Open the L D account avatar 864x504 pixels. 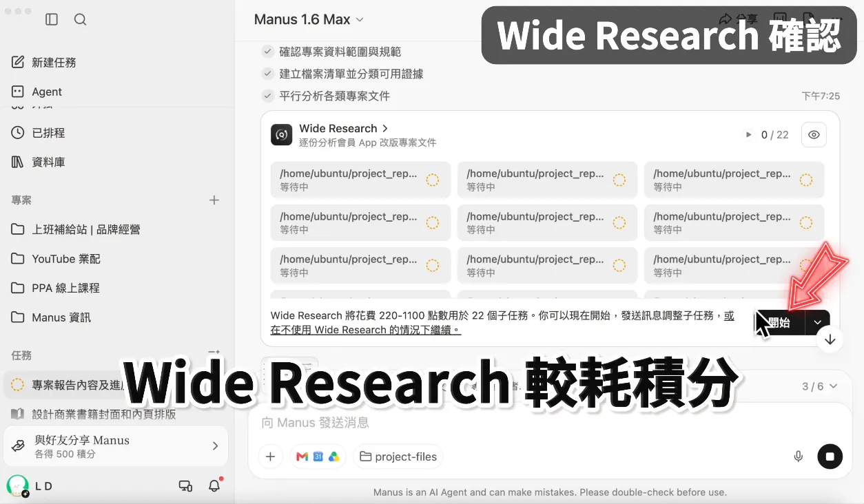click(17, 486)
